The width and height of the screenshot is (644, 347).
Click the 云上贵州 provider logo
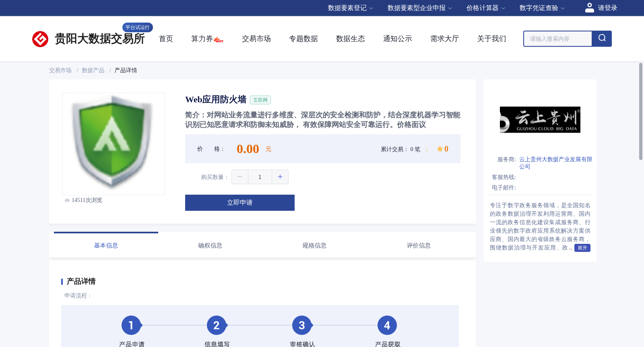pos(540,120)
